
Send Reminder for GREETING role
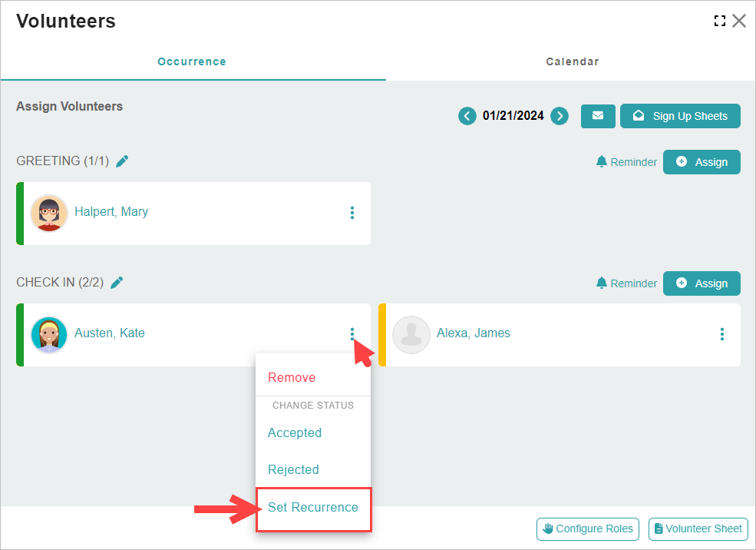626,162
